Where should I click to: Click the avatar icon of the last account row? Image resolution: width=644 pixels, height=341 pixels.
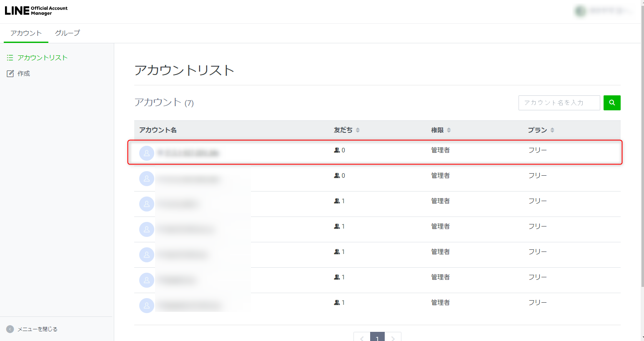click(147, 306)
